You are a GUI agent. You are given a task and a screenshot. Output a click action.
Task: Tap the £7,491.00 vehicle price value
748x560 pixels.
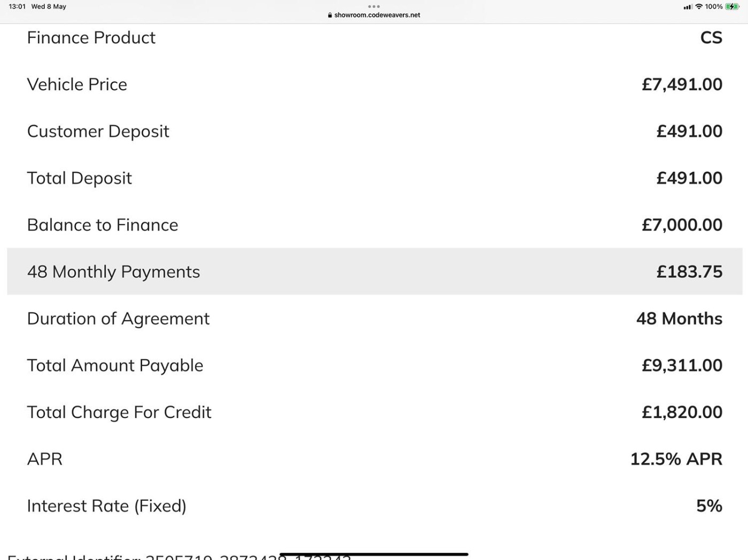coord(682,84)
